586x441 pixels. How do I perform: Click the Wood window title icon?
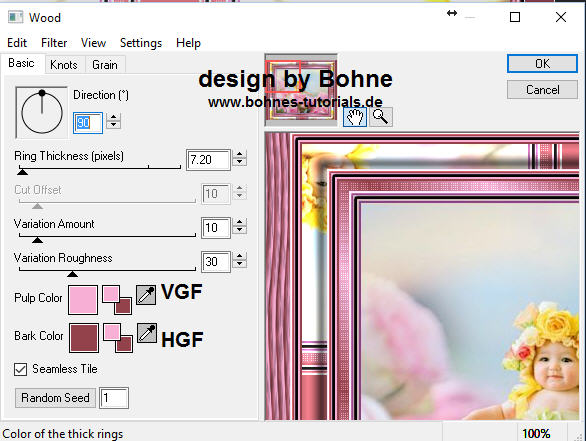(16, 17)
